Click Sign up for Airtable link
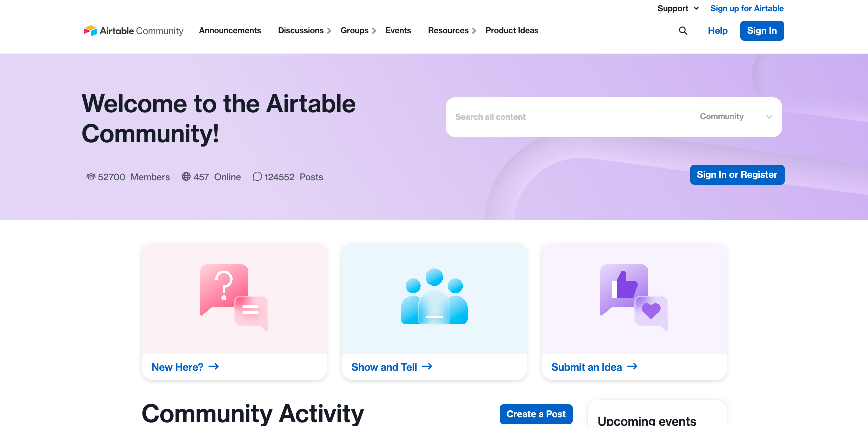868x426 pixels. [x=747, y=8]
